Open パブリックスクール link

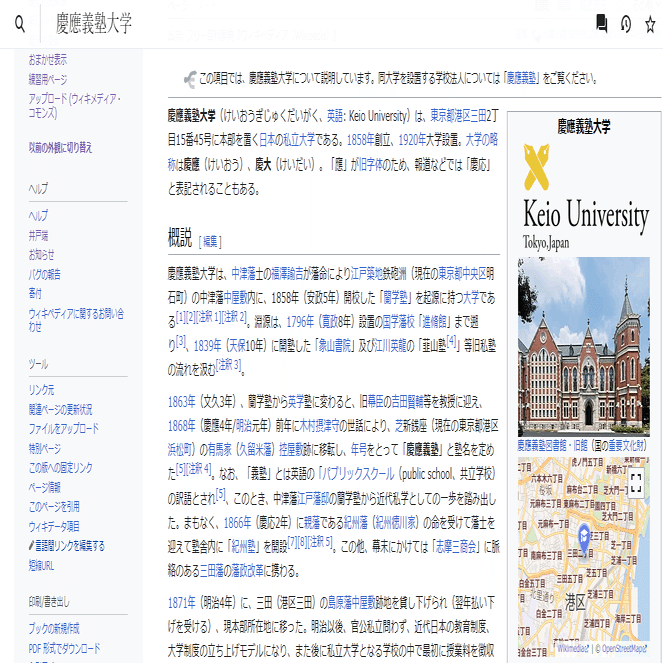358,474
